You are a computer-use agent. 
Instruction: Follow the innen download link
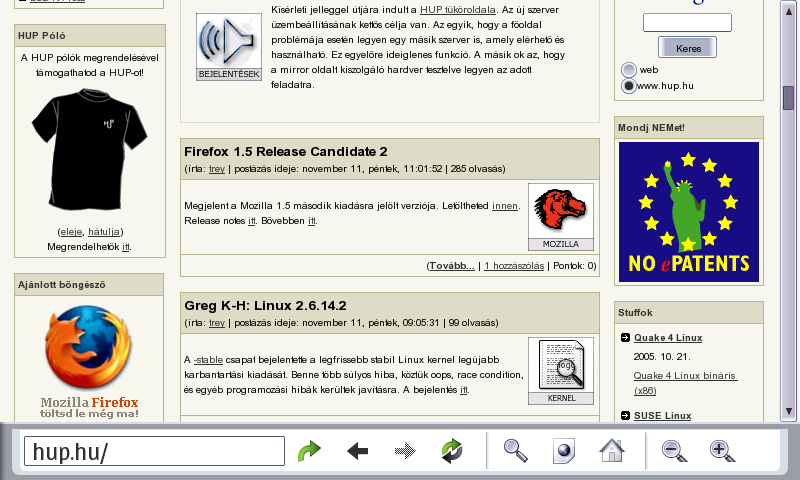point(505,206)
